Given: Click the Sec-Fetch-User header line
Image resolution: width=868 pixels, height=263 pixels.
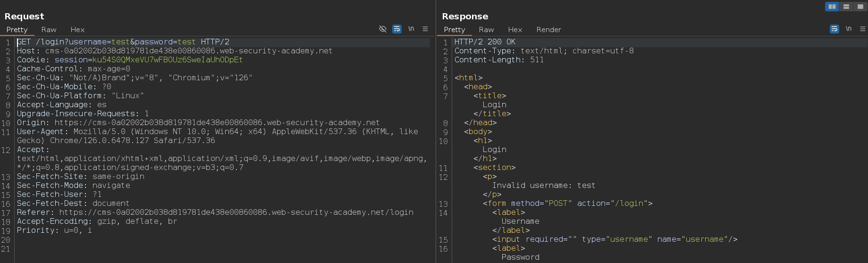Looking at the screenshot, I should coord(59,195).
